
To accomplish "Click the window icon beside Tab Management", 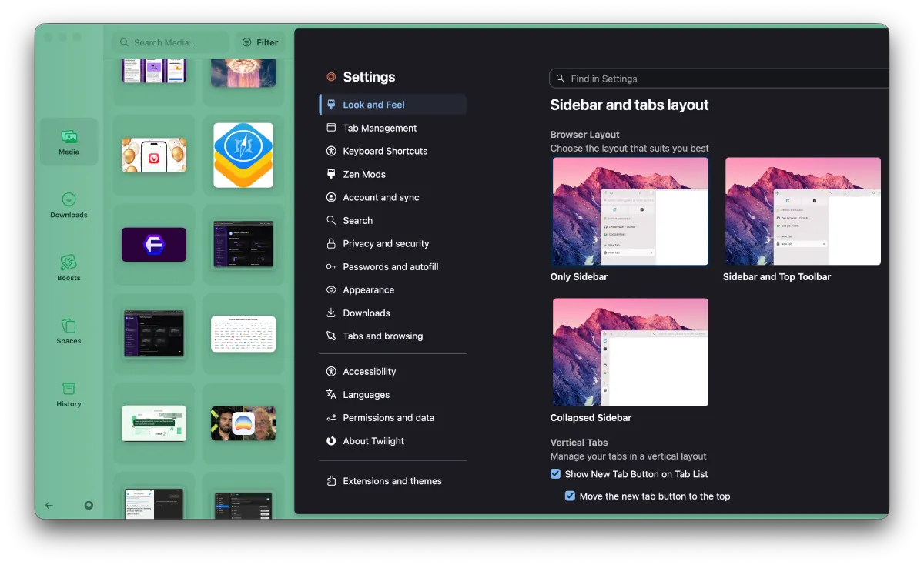I will (x=331, y=128).
